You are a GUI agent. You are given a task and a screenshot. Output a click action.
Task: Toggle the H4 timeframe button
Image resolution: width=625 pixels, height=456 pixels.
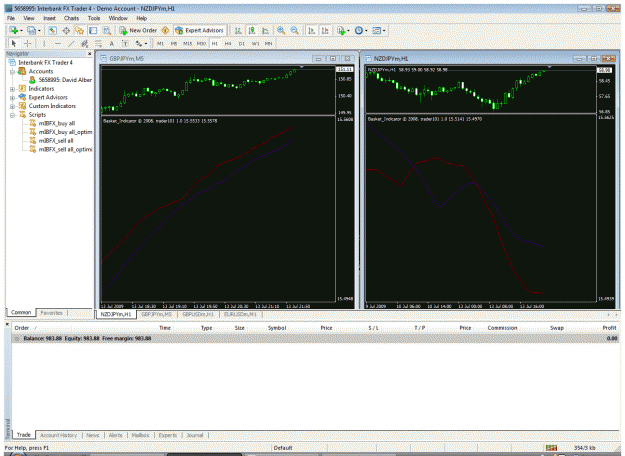click(x=228, y=43)
